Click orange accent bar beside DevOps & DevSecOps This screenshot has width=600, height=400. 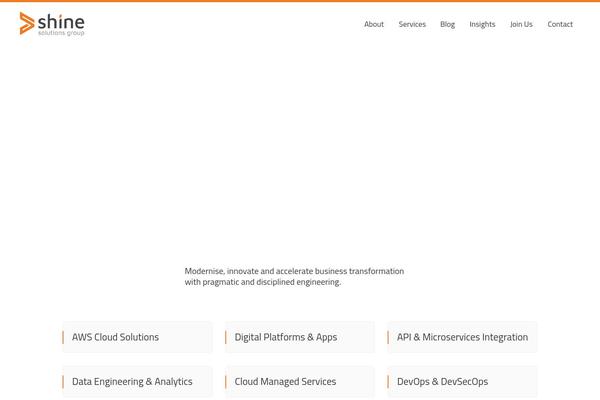388,381
